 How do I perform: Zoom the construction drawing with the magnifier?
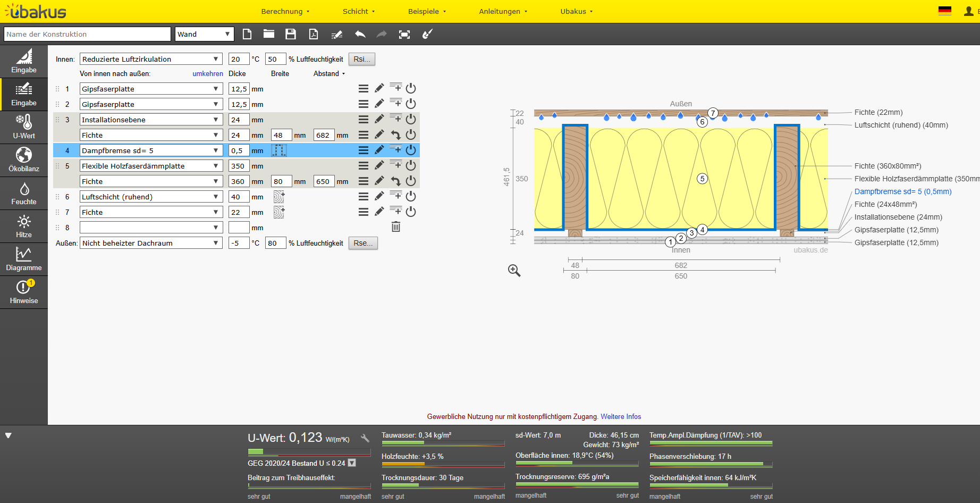514,270
